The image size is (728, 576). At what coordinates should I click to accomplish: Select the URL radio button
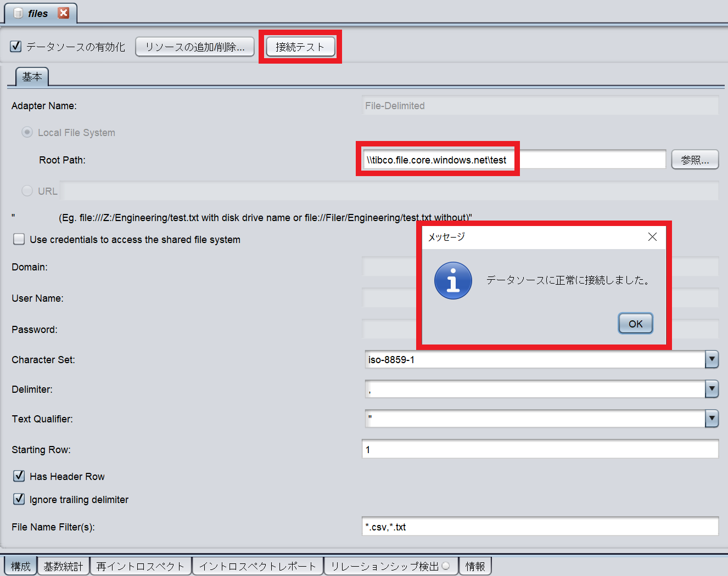27,190
